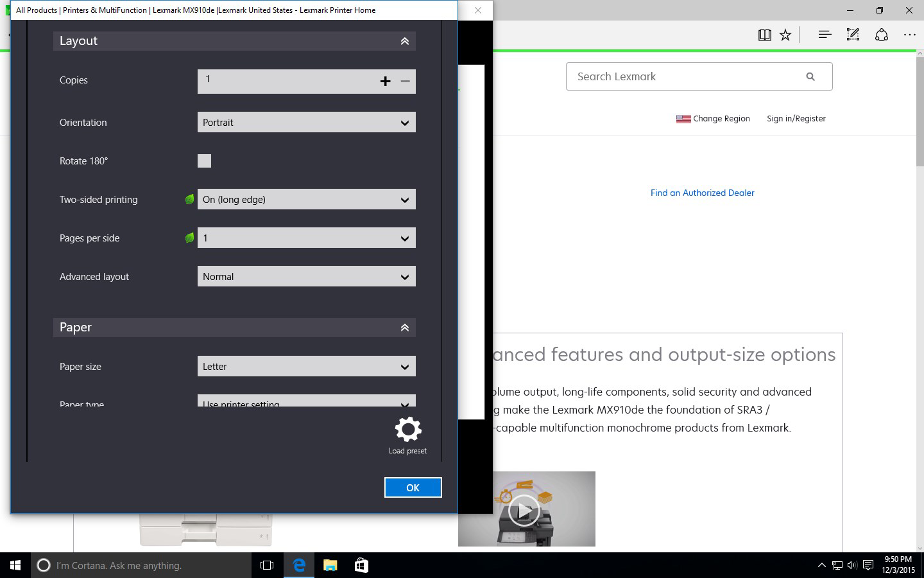Screen dimensions: 924x578
Task: Increase copies with the plus button
Action: coord(386,81)
